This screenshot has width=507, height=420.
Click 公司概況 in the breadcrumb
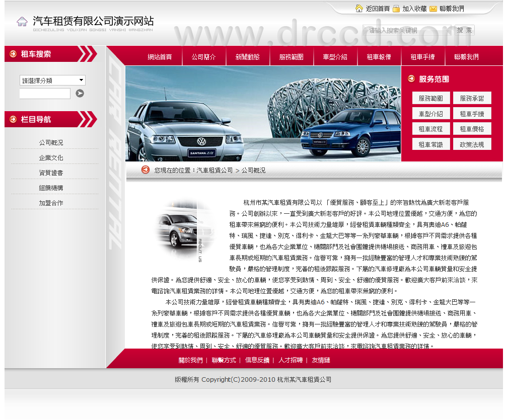(253, 170)
